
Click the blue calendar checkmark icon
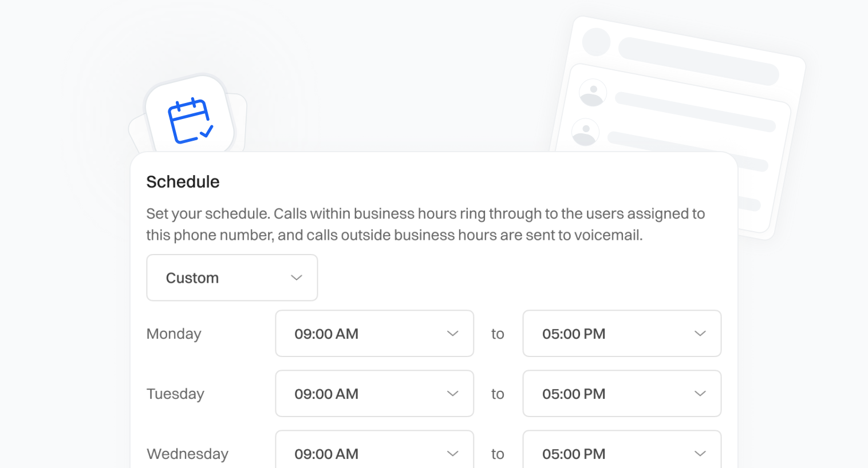[x=190, y=120]
